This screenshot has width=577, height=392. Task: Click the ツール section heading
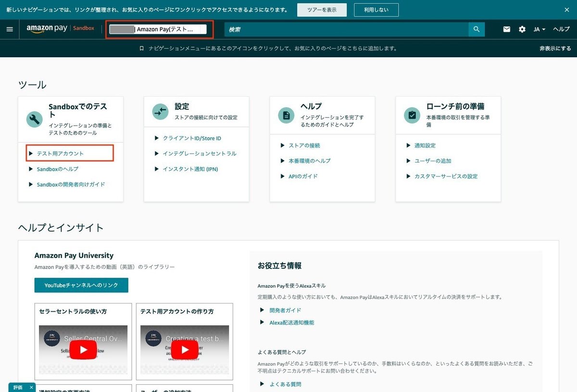(x=32, y=85)
